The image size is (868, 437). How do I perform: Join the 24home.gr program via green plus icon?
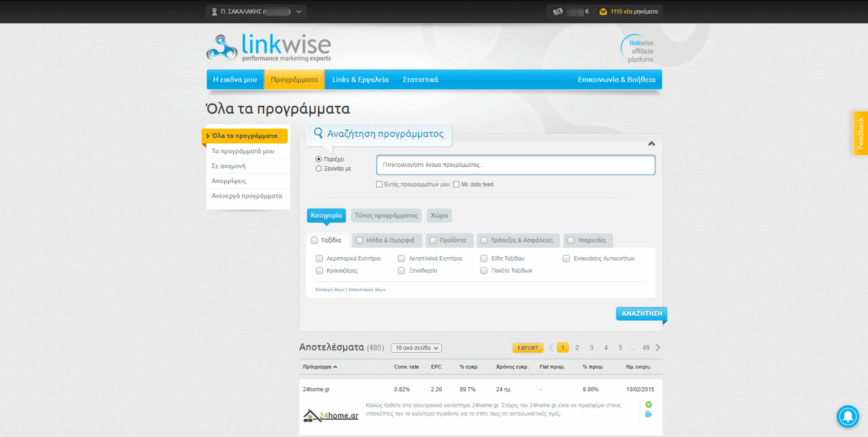[648, 404]
